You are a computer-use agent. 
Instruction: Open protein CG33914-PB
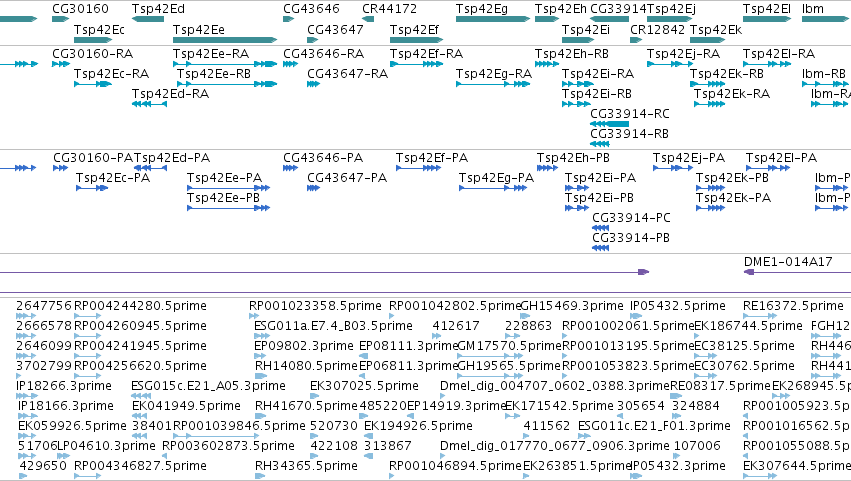tap(631, 238)
